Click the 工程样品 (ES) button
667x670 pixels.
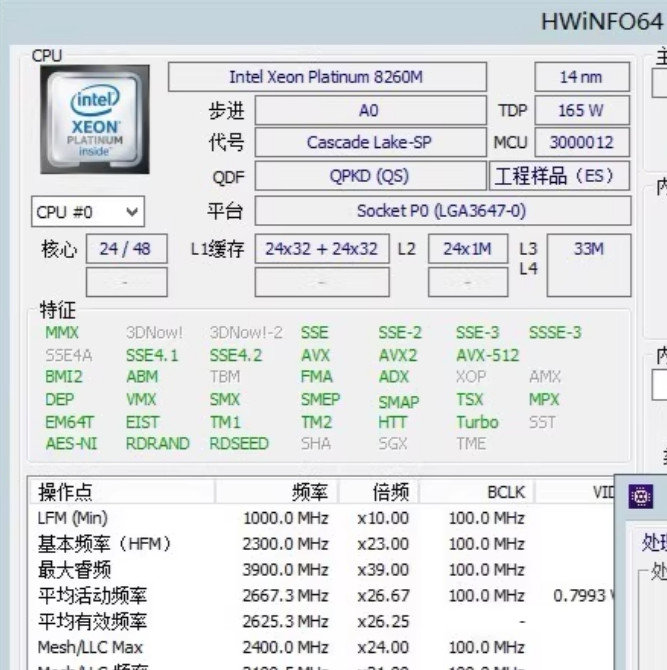click(x=559, y=176)
